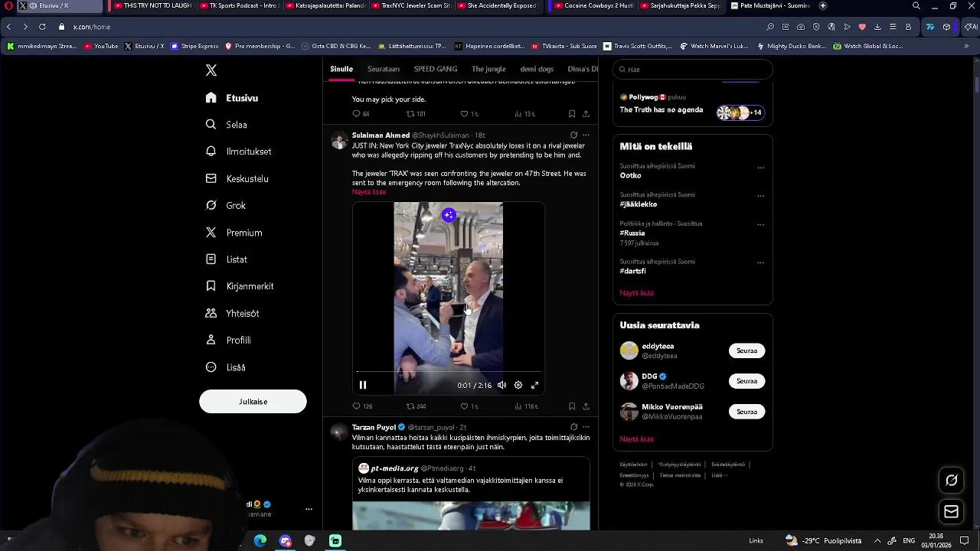Open Keskustelu messages in sidebar
This screenshot has height=551, width=980.
[x=237, y=178]
